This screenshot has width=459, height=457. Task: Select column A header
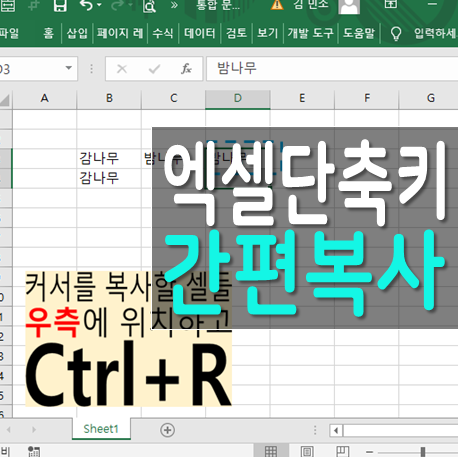(x=45, y=98)
